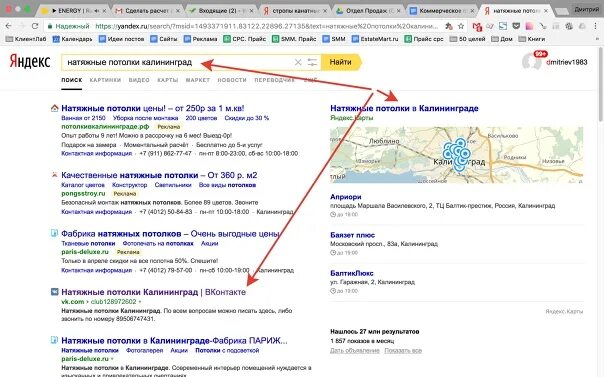Image resolution: width=604 pixels, height=377 pixels.
Task: Click the Yandex logo
Action: (x=30, y=62)
